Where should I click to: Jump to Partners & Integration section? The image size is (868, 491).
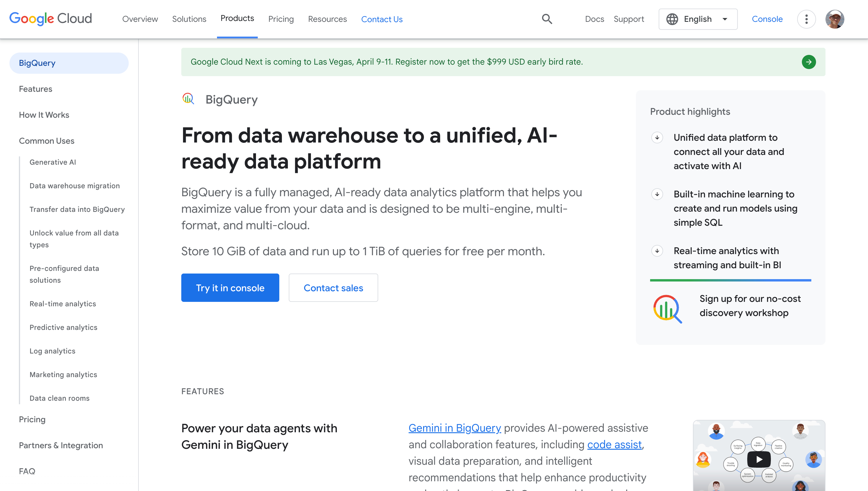(x=61, y=446)
